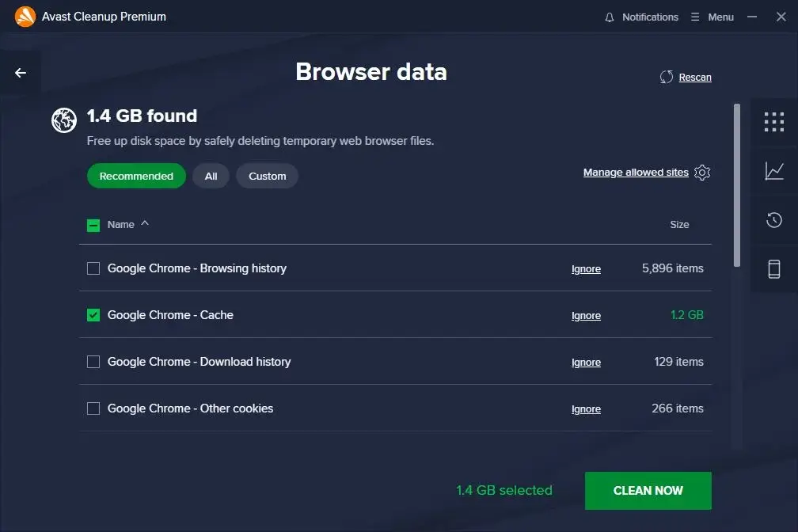
Task: Check Google Chrome - Browsing history
Action: pos(93,268)
